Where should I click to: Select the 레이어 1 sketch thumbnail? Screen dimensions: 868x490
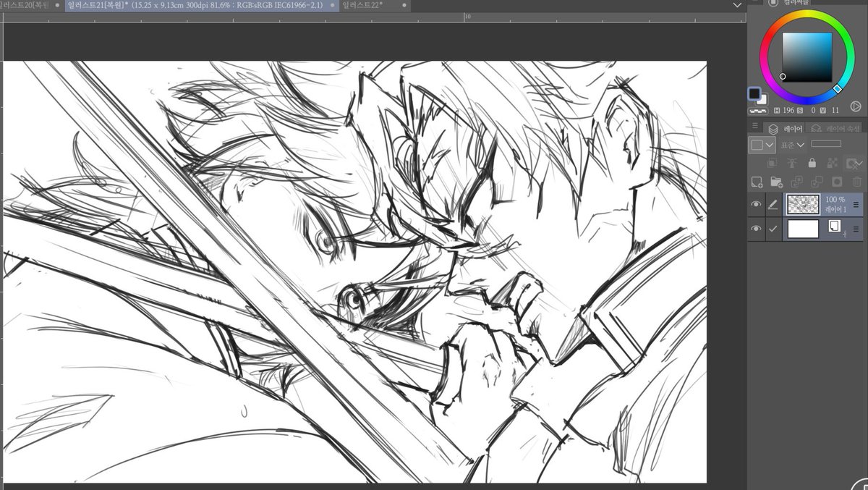(x=803, y=204)
